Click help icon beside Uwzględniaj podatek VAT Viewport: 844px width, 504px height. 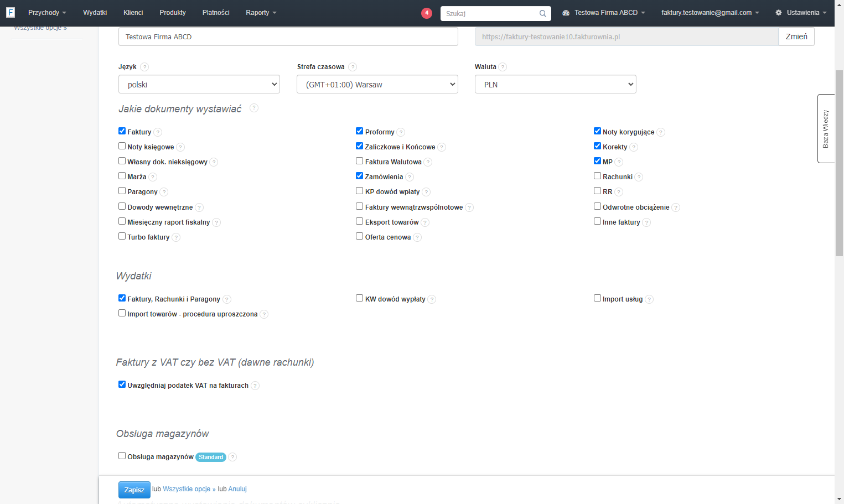coord(255,386)
